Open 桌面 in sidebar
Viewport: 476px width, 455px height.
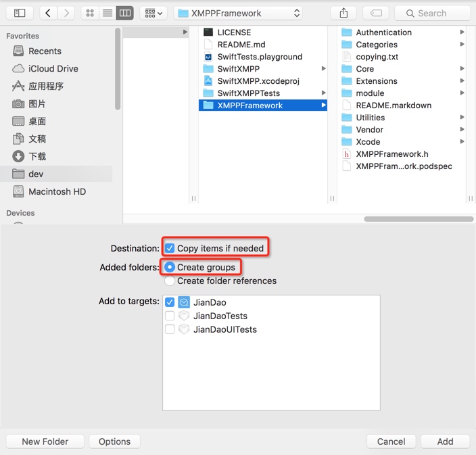29,122
